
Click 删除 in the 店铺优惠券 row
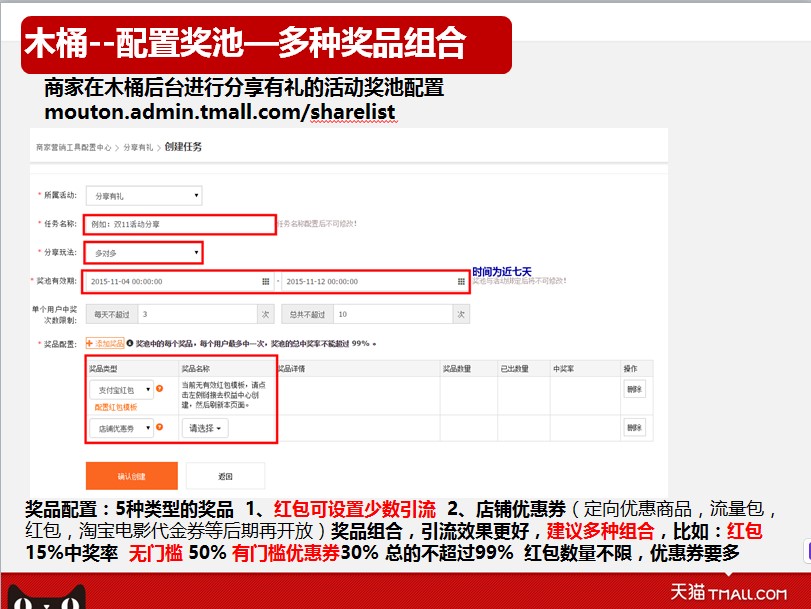coord(634,427)
